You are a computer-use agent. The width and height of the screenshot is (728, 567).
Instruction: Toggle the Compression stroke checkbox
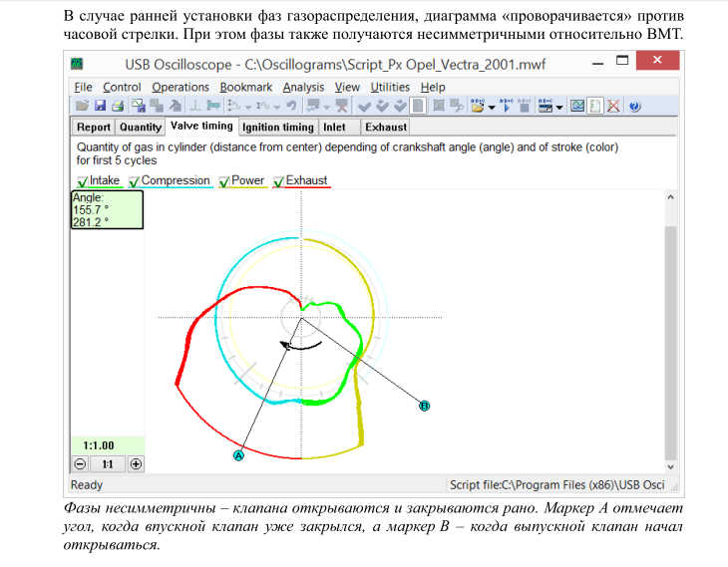(x=135, y=181)
